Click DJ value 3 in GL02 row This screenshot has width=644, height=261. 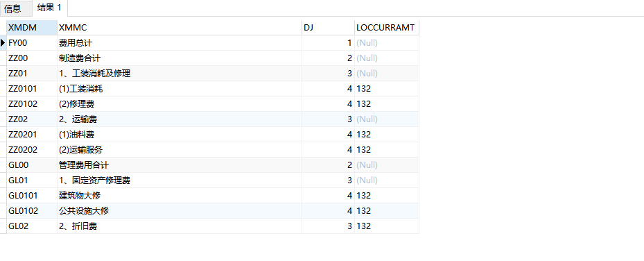328,226
